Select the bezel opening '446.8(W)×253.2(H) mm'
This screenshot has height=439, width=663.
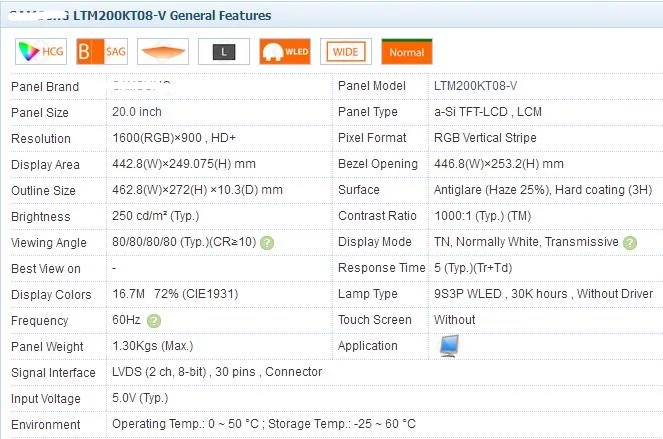click(499, 164)
